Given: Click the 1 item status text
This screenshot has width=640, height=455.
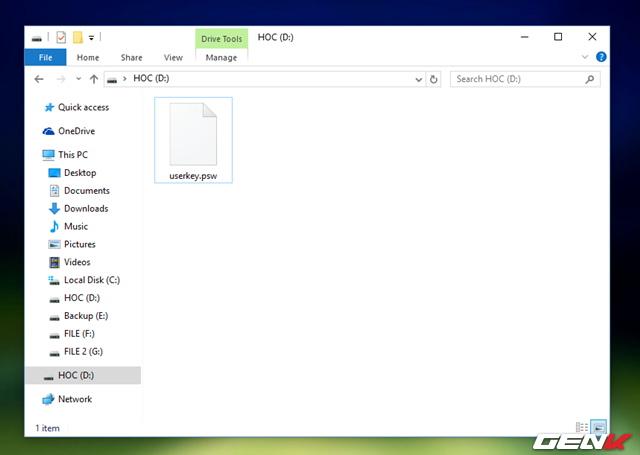Looking at the screenshot, I should [x=47, y=428].
